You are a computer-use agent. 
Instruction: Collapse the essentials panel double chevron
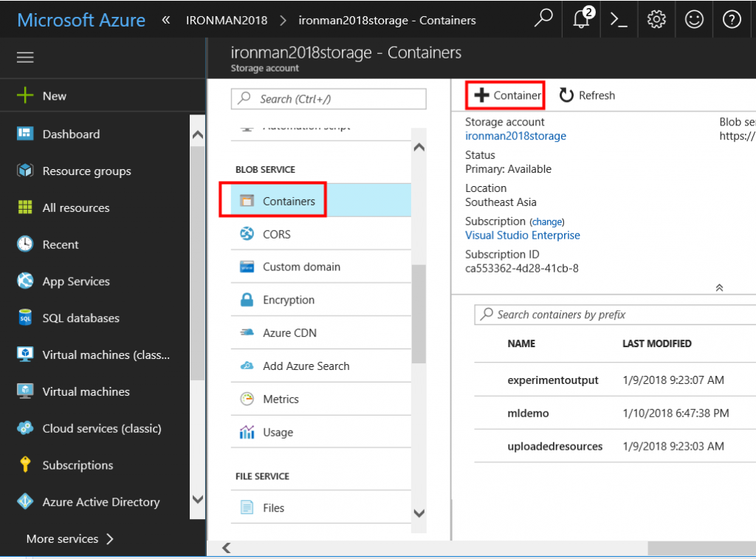[x=719, y=288]
